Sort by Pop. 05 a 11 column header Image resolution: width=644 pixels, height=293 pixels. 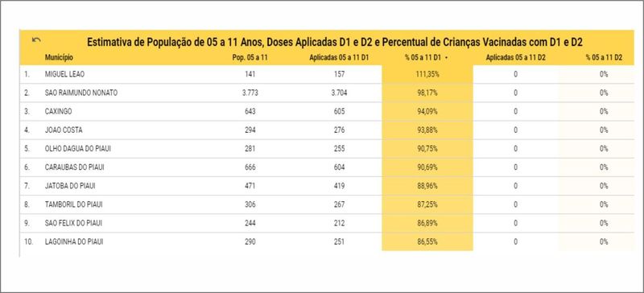coord(250,58)
